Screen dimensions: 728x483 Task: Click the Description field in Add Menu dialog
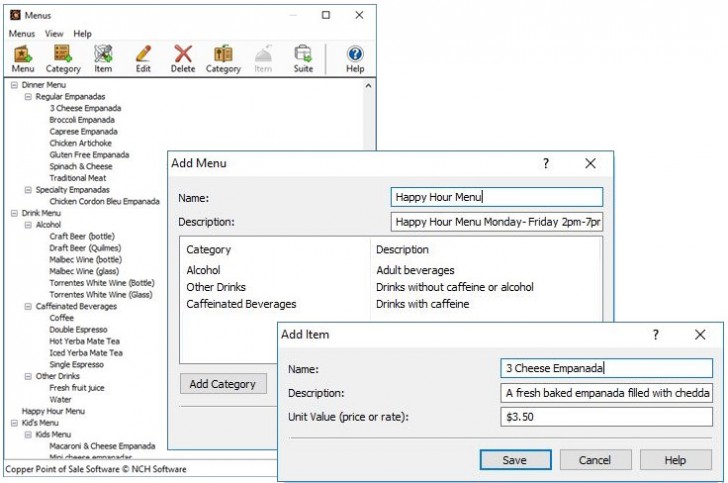click(x=497, y=222)
